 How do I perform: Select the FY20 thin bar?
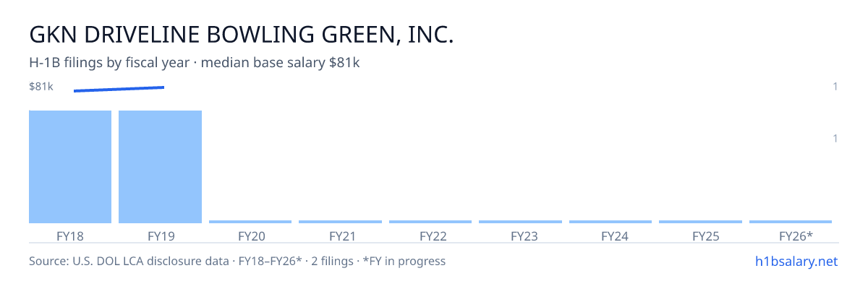click(250, 222)
